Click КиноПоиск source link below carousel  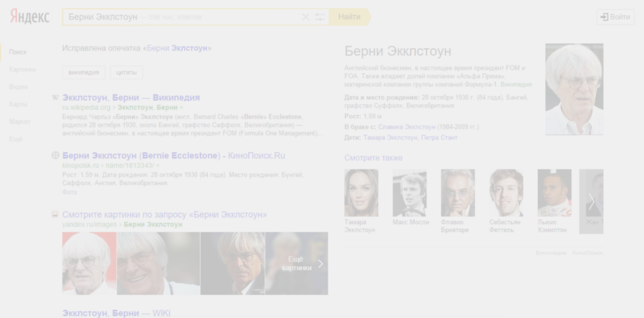[588, 253]
